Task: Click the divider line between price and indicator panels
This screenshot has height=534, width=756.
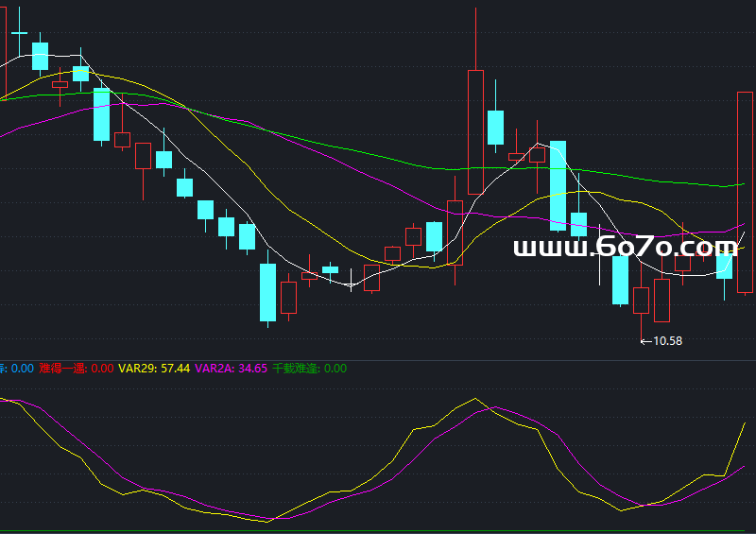Action: coord(378,359)
